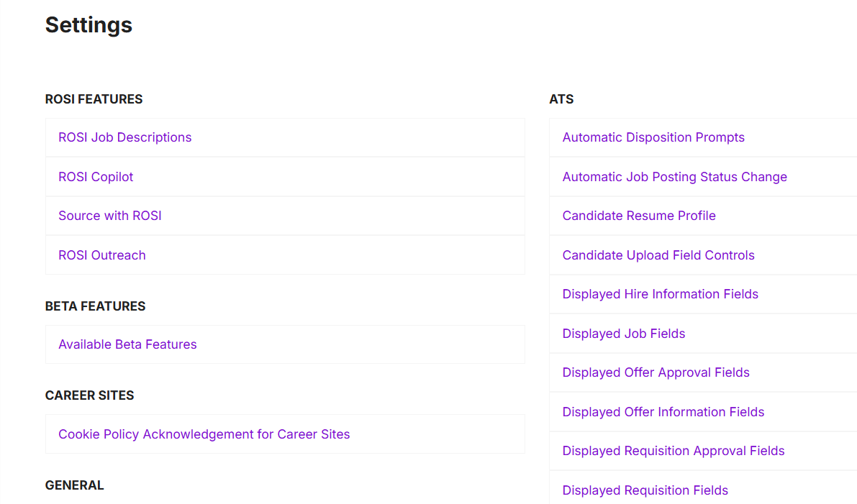Open Displayed Offer Information Fields
The image size is (857, 504).
point(663,412)
